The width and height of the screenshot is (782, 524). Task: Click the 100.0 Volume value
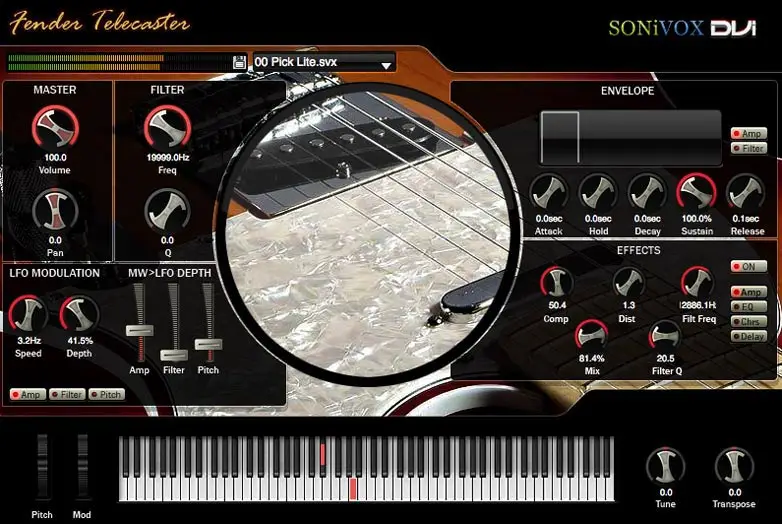55,158
